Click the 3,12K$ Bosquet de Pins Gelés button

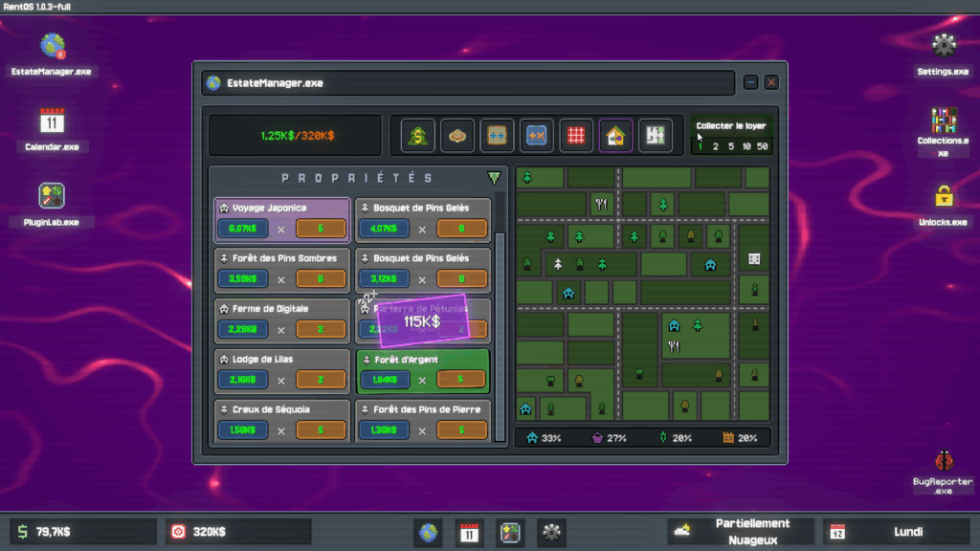click(x=384, y=278)
